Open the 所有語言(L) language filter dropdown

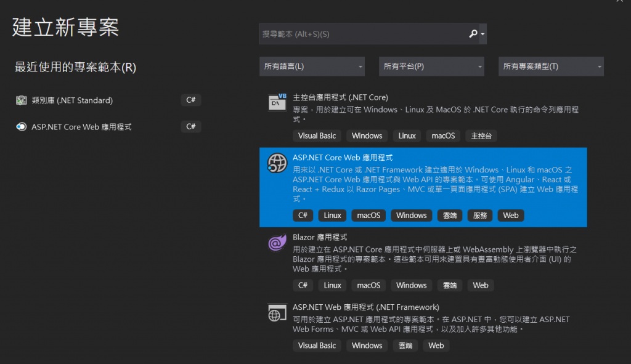click(x=312, y=67)
